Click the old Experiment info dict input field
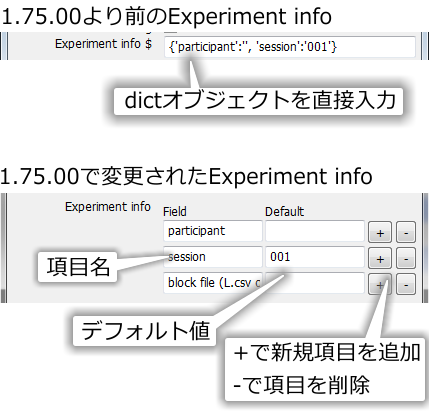429x420 pixels. tap(290, 47)
